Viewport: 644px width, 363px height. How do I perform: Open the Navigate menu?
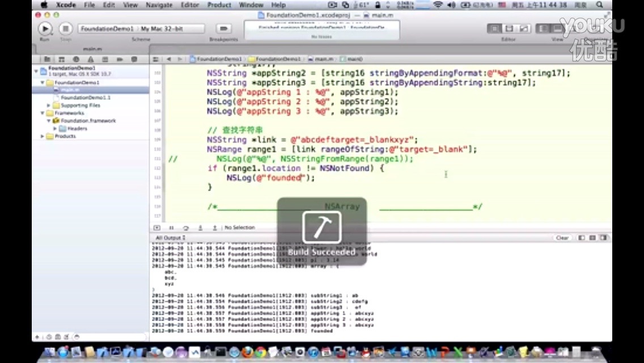pyautogui.click(x=159, y=5)
